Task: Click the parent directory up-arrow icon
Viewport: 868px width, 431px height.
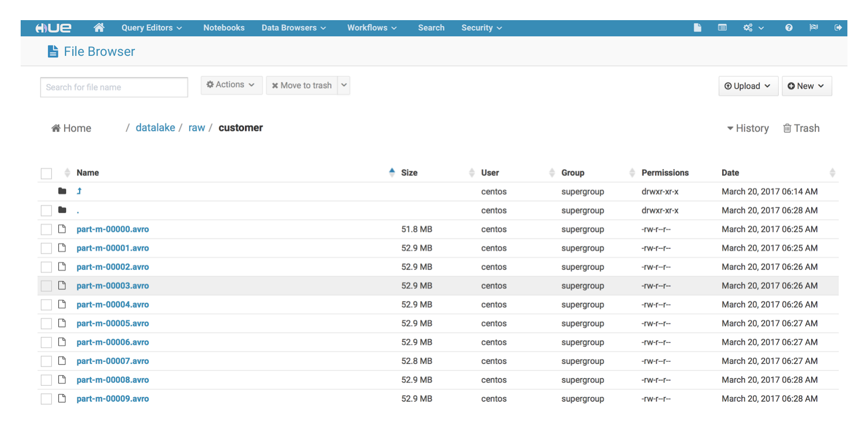Action: 79,191
